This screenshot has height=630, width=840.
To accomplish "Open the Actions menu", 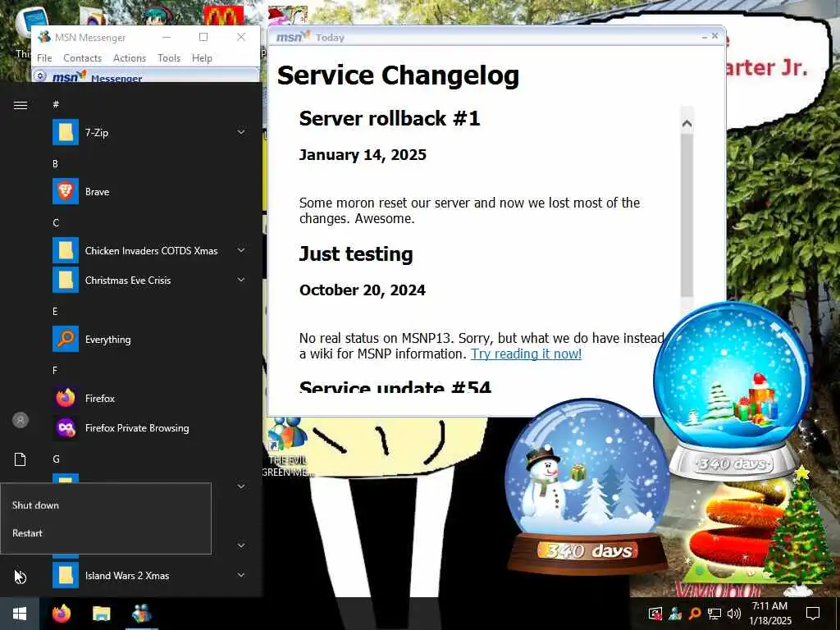I will [x=130, y=58].
